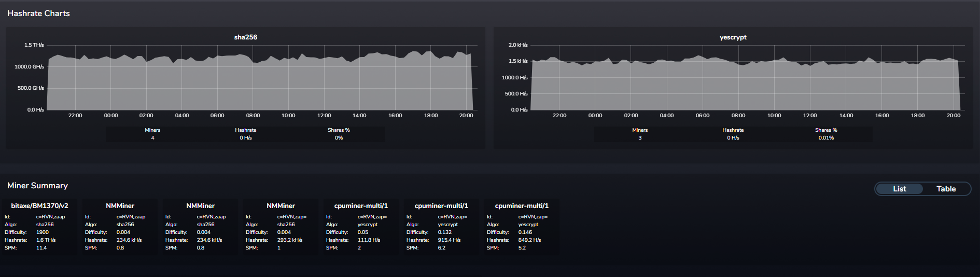The height and width of the screenshot is (277, 980).
Task: Select NMMiner card with 293.2 kH/s hashrate
Action: 281,206
